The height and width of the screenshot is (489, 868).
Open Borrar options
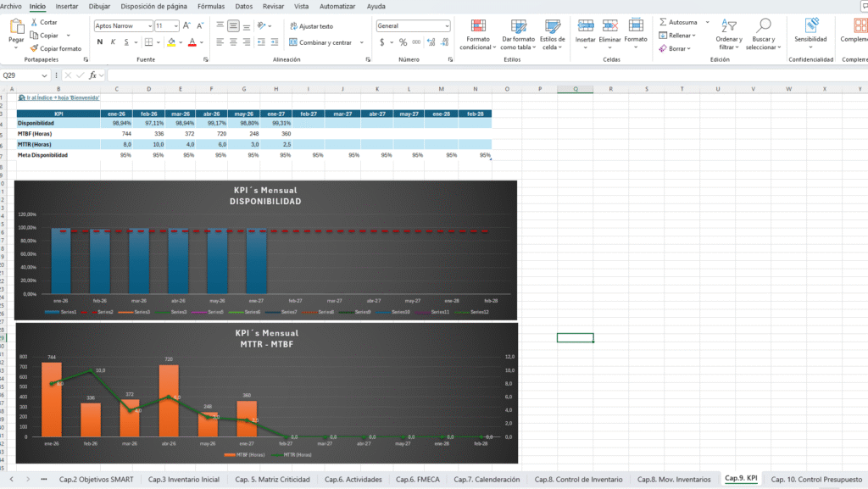675,48
